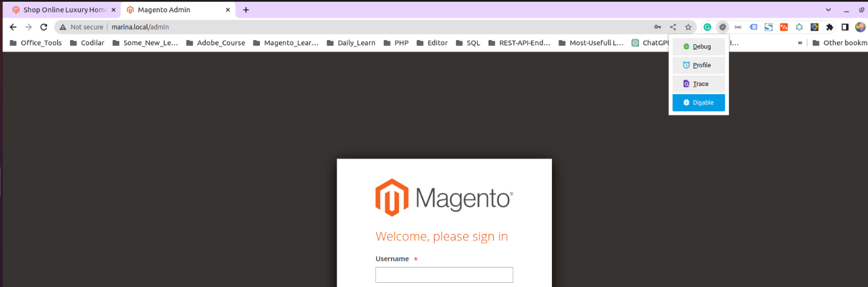Bookmark this page with the star icon
This screenshot has width=868, height=287.
tap(688, 27)
